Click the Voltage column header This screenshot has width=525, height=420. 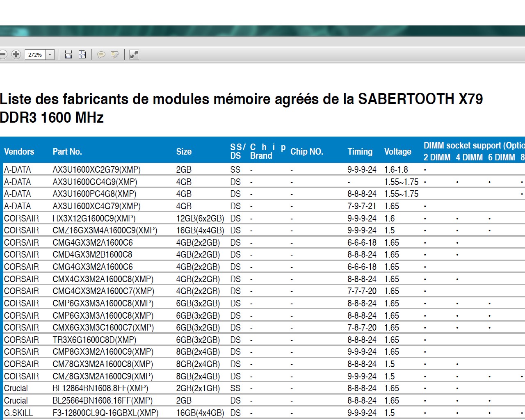click(x=398, y=151)
